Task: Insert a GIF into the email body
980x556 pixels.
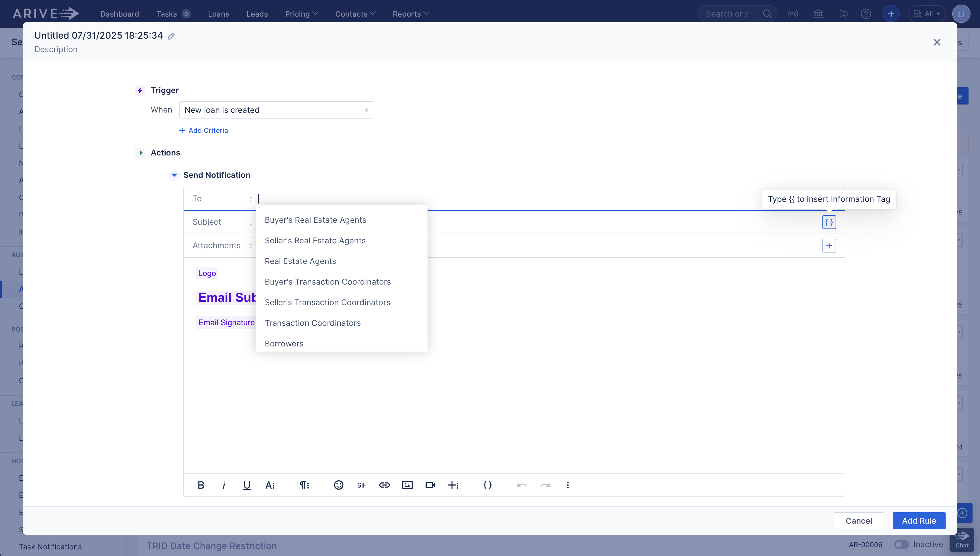Action: coord(361,485)
